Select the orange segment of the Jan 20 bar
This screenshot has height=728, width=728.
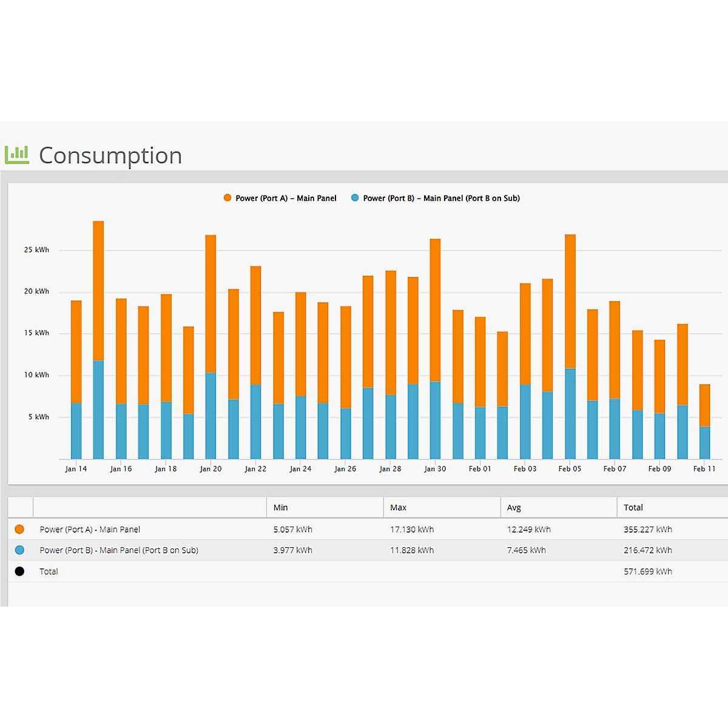point(211,303)
